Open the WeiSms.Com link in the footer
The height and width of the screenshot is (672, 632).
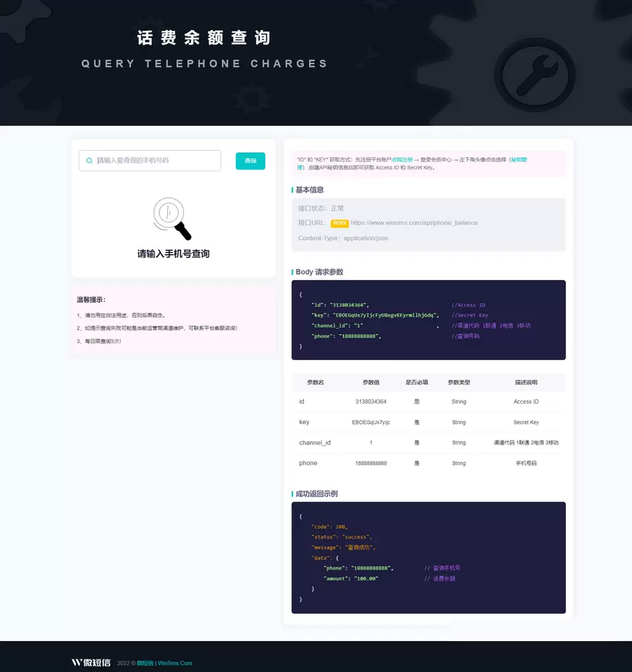(175, 663)
